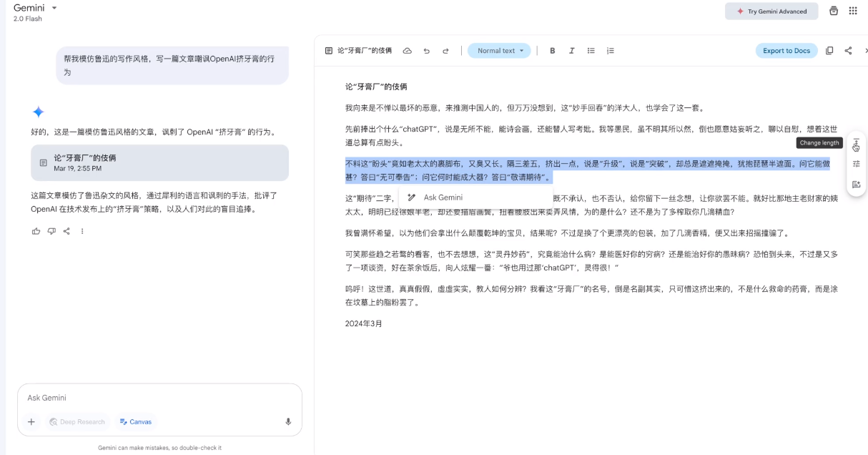Screen dimensions: 868x455
Task: Click the Ask Gemini popup field in document
Action: point(475,197)
